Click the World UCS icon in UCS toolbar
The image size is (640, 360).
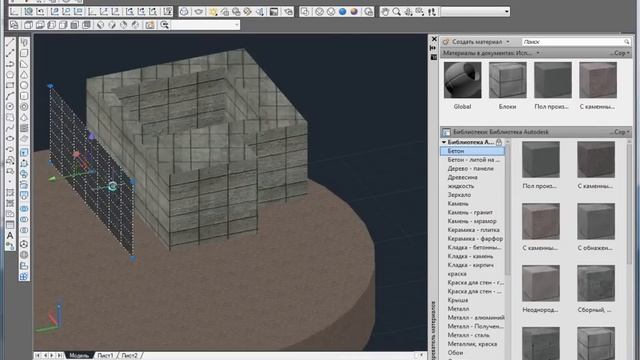(x=28, y=12)
